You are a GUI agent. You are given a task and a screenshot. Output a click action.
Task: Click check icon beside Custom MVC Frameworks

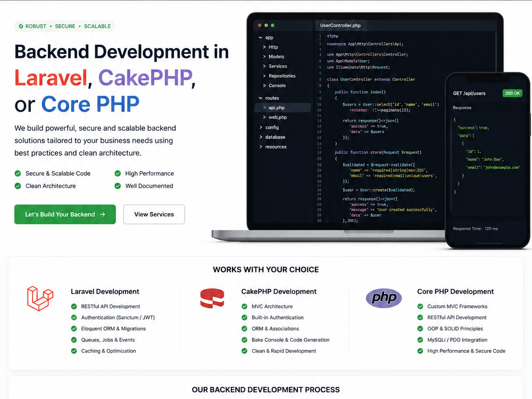[x=420, y=306]
